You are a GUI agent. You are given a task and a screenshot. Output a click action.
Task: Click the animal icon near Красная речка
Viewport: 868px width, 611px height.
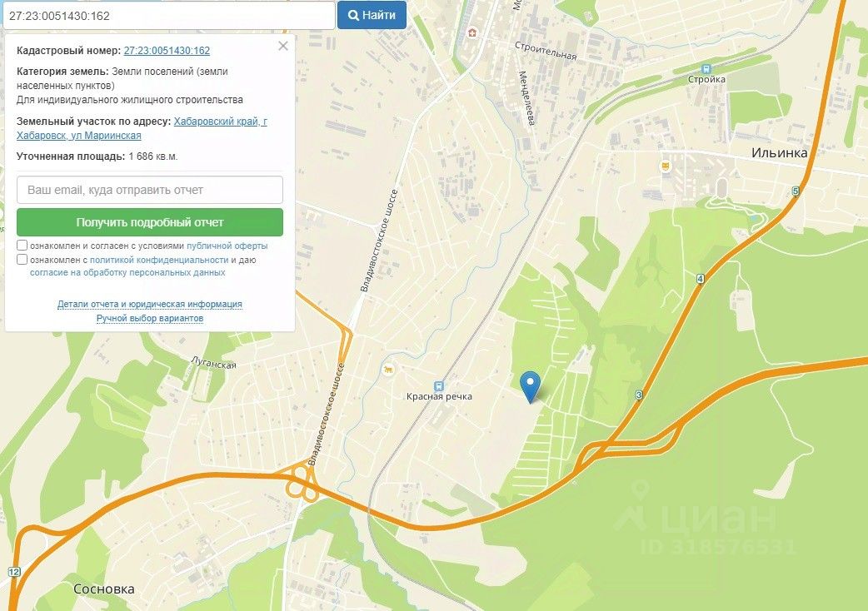388,370
